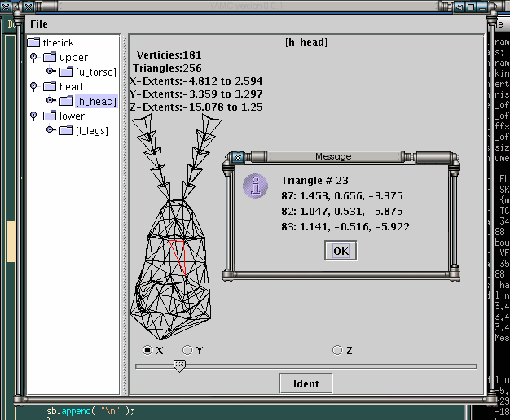Image resolution: width=510 pixels, height=420 pixels.
Task: Select the Z axis radio button
Action: point(337,350)
